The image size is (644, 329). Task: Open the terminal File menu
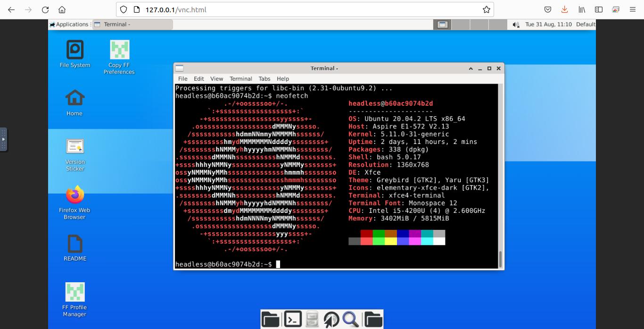pyautogui.click(x=183, y=79)
